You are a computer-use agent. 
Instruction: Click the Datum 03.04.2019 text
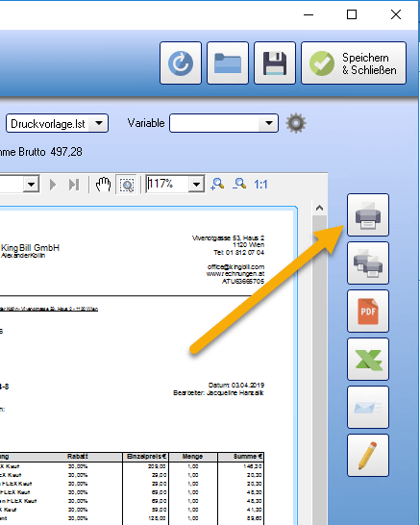point(235,385)
